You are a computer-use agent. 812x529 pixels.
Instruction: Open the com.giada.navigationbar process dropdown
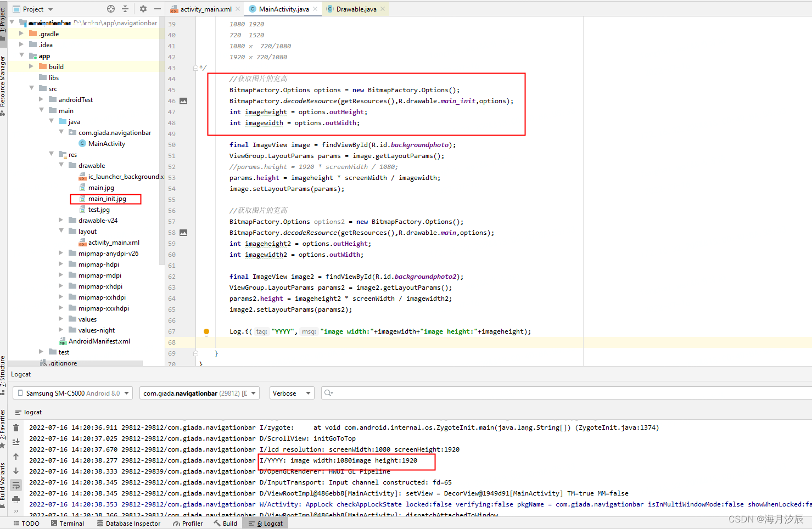coord(199,393)
